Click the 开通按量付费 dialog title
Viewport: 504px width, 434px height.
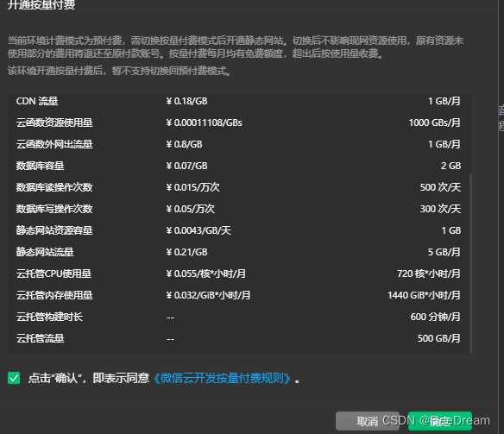(41, 5)
